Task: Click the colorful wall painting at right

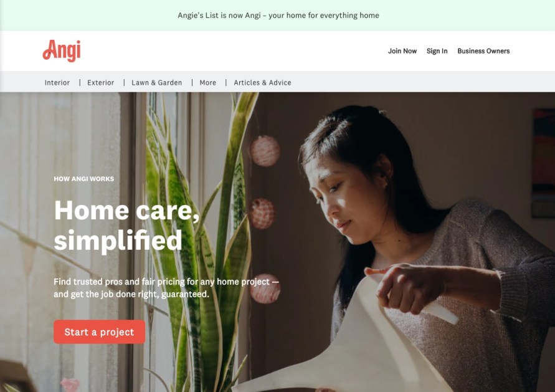Action: 543,163
